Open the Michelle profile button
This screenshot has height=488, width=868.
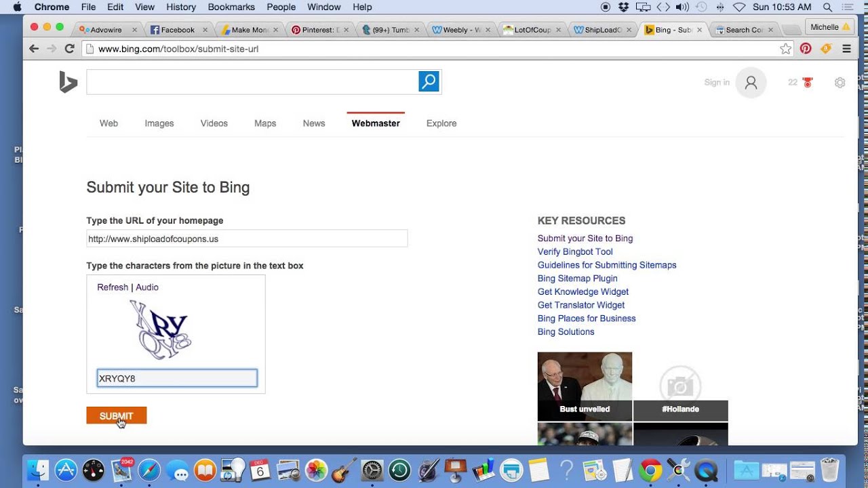[829, 27]
